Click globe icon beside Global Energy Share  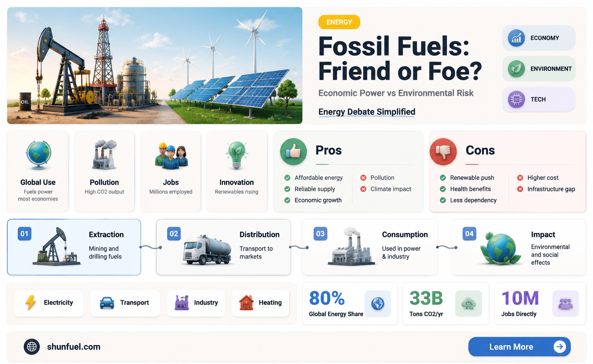pos(378,304)
